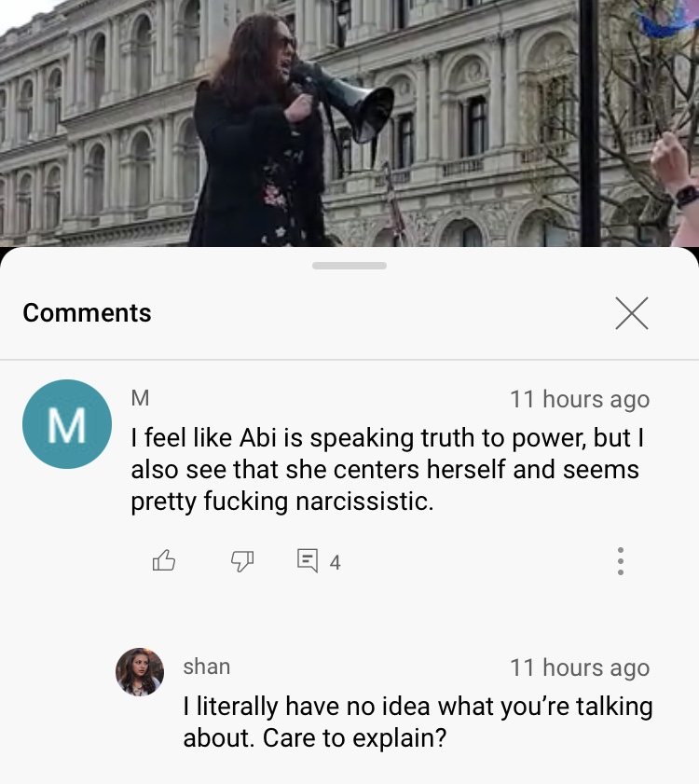The width and height of the screenshot is (699, 784).
Task: Like M's comment with thumbs up
Action: pos(163,560)
